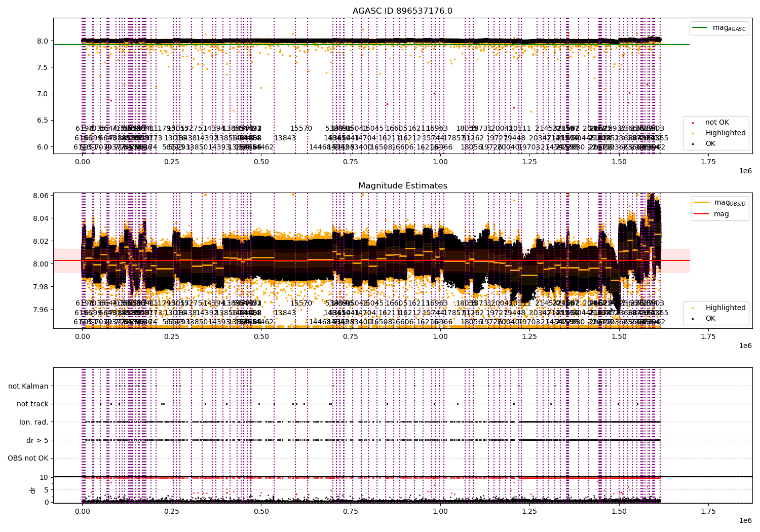Click the "not OK" legend label
This screenshot has height=532, width=760.
[717, 123]
